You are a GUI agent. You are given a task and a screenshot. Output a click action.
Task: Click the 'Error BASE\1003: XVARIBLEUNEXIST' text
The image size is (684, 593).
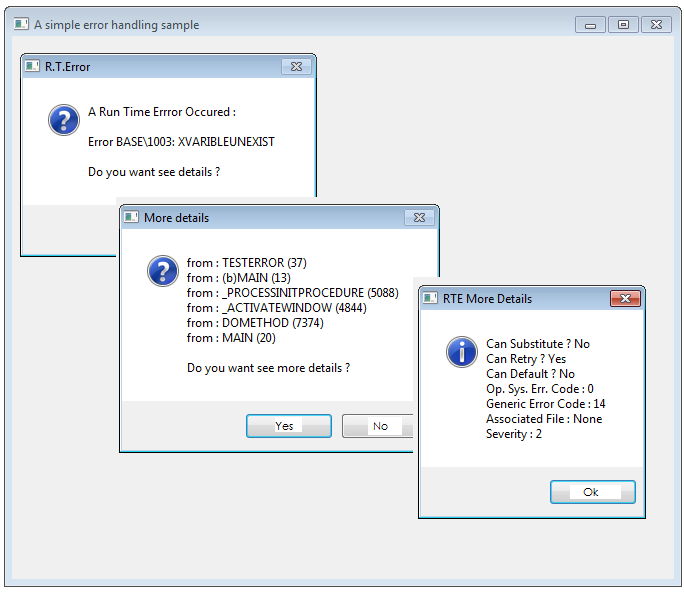[x=181, y=142]
